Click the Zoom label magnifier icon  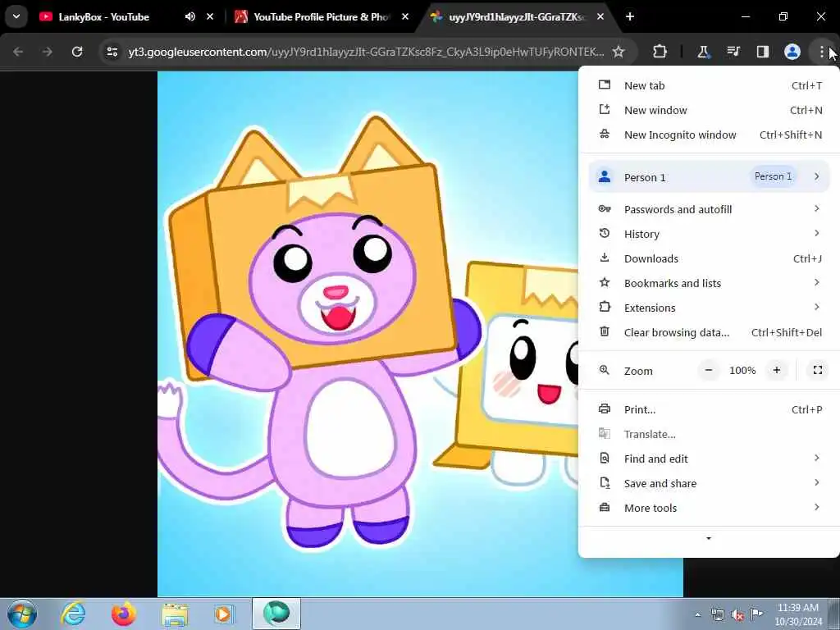(605, 370)
